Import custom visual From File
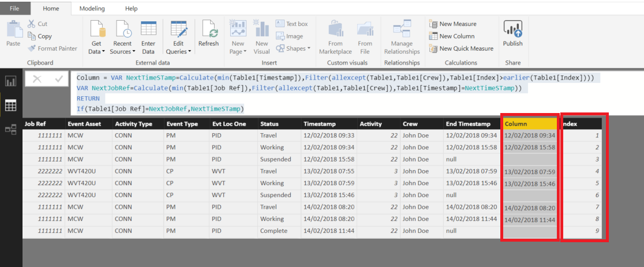The width and height of the screenshot is (644, 267). (365, 37)
